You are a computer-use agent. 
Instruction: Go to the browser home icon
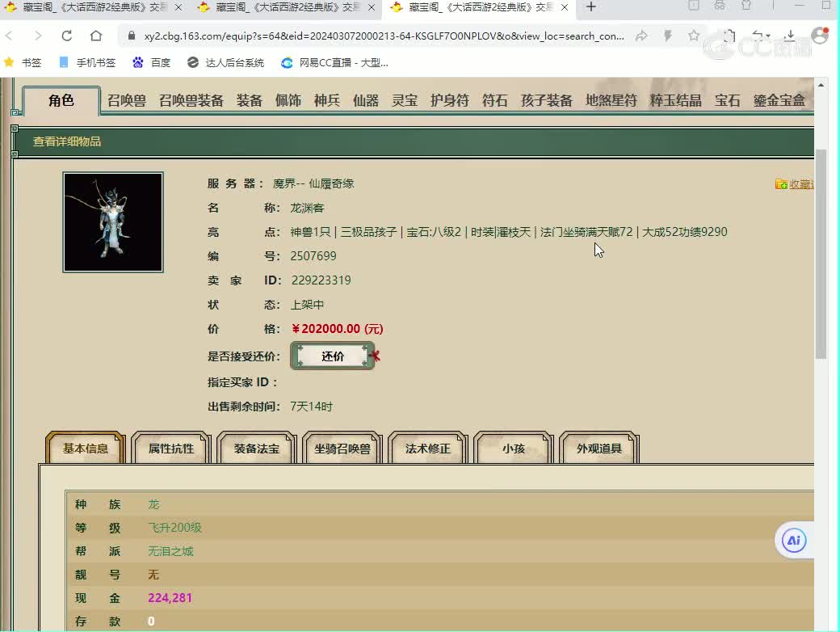pyautogui.click(x=96, y=36)
